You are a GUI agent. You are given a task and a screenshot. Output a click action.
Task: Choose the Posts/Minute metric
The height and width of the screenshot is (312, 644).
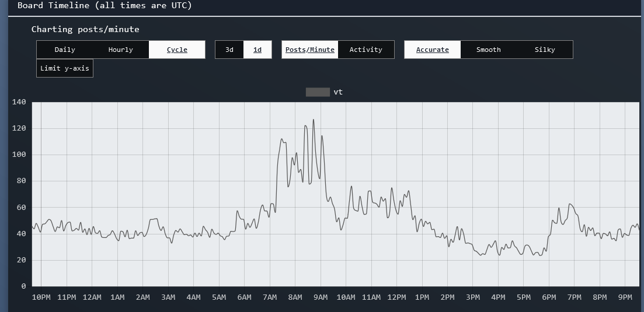pyautogui.click(x=310, y=50)
